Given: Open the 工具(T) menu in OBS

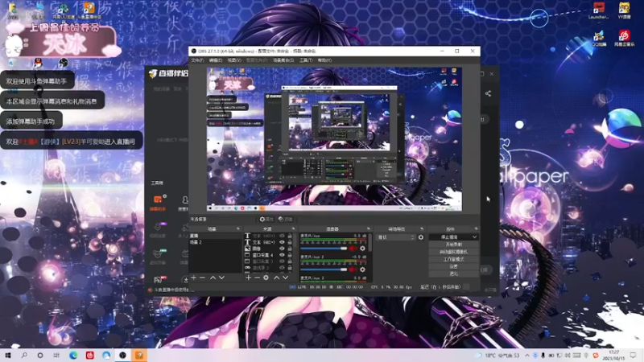Looking at the screenshot, I should click(306, 60).
